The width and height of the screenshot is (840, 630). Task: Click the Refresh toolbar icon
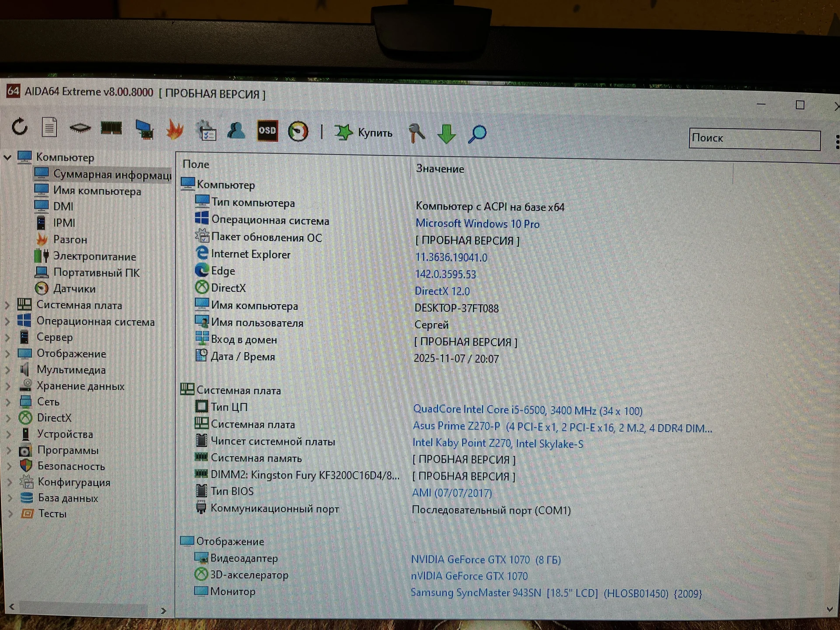(20, 127)
